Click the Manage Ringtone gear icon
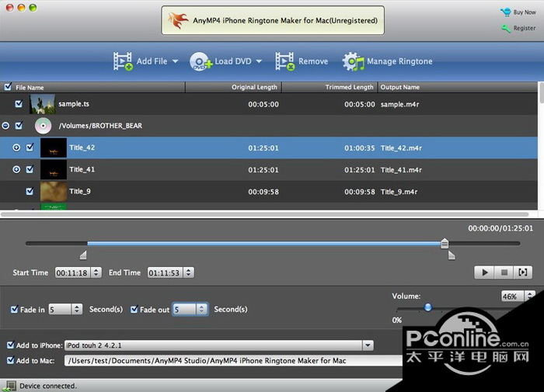 coord(353,61)
